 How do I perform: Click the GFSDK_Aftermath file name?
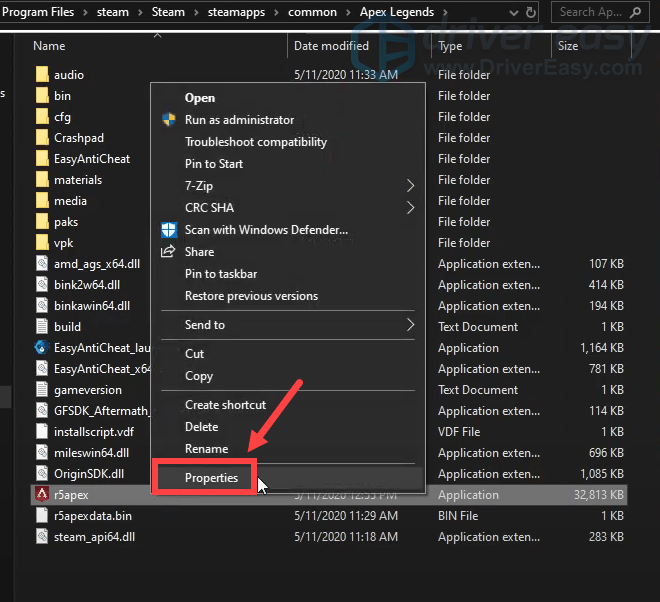click(101, 410)
